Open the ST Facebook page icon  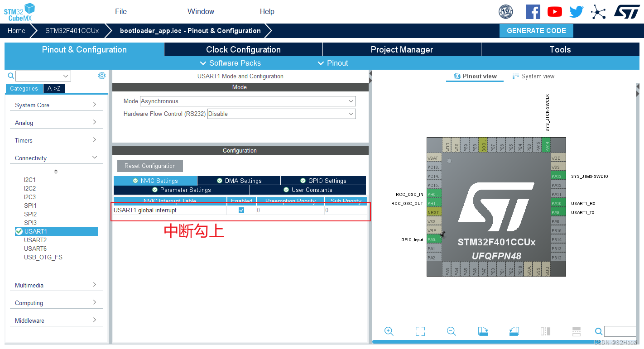[x=533, y=12]
